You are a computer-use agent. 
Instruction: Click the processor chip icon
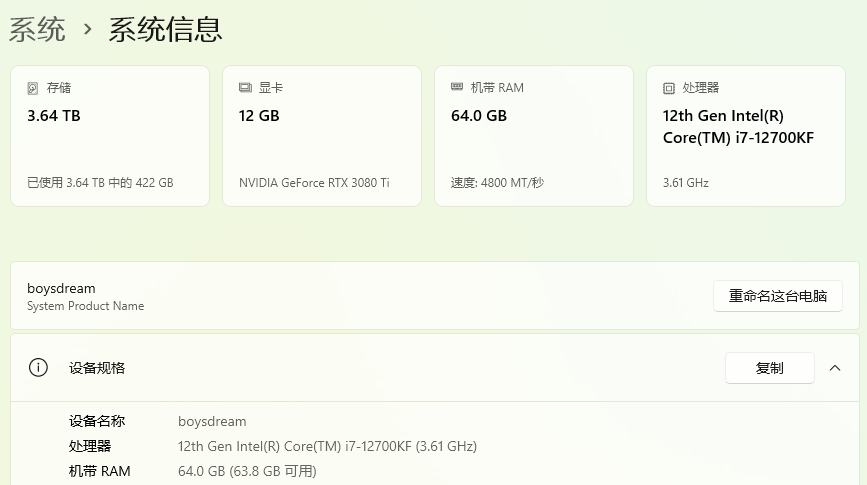(x=668, y=88)
